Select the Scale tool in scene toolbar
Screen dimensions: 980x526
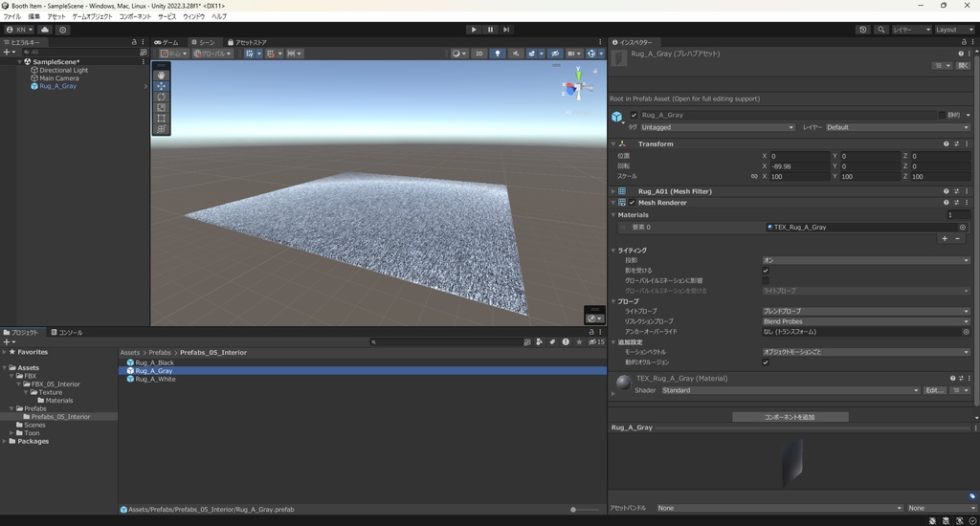(161, 107)
